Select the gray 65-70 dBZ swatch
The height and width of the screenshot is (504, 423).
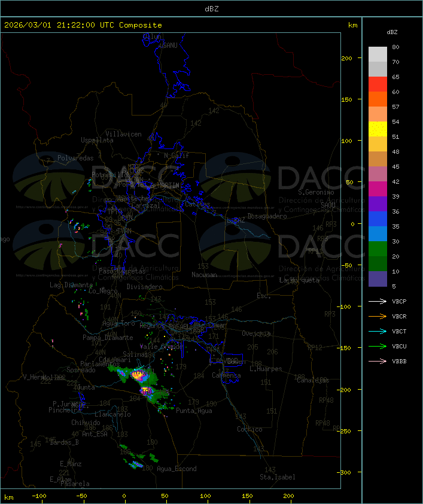[378, 69]
